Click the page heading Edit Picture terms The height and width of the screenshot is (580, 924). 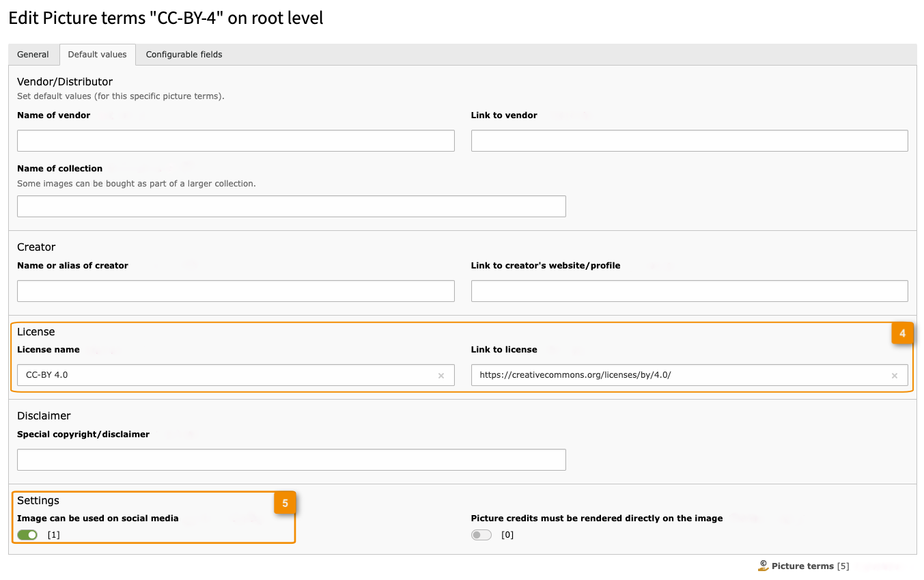click(165, 18)
